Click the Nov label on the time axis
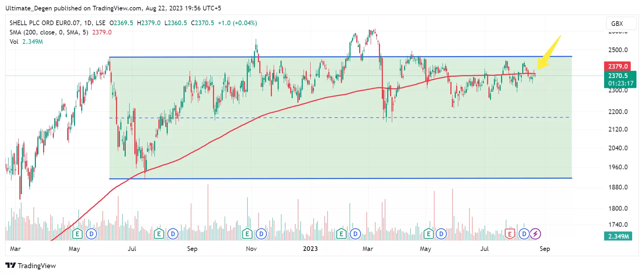The image size is (644, 275). click(251, 249)
